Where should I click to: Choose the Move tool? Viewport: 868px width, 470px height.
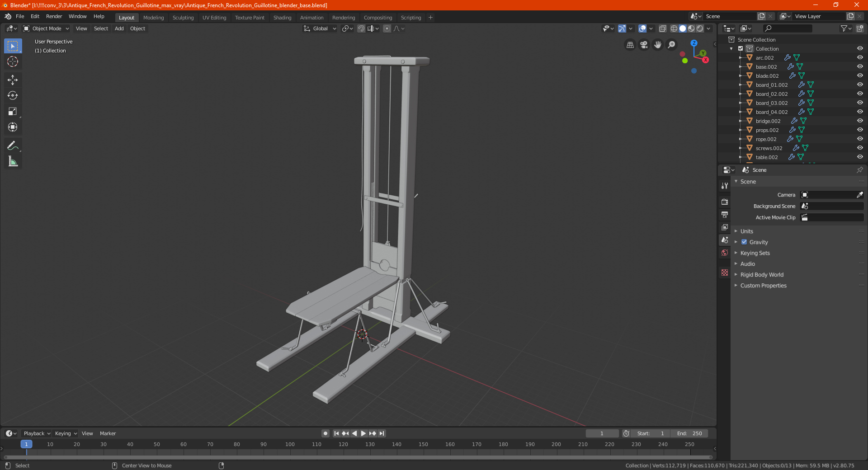13,80
